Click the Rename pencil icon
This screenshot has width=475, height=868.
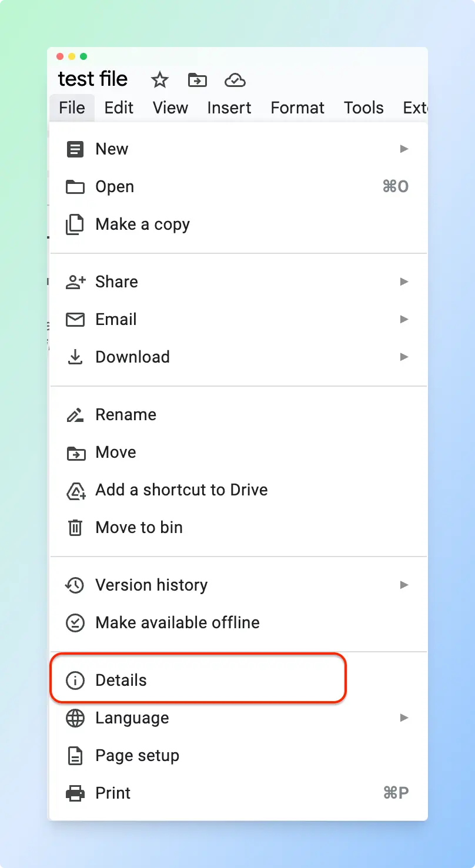[x=75, y=415]
